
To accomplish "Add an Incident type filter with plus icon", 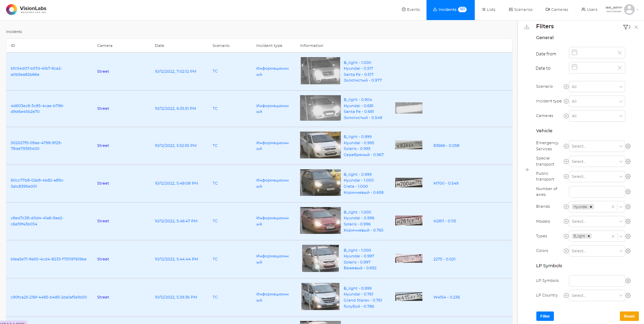I will [566, 101].
